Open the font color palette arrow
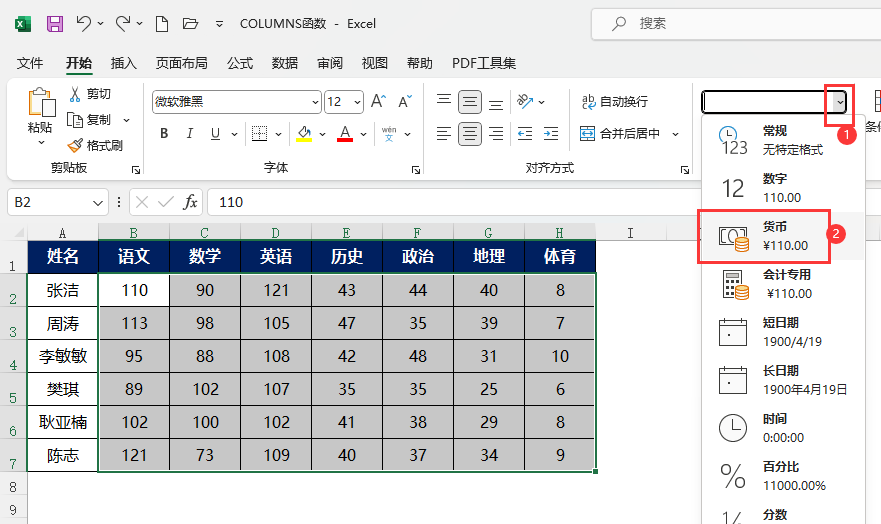 pos(364,134)
